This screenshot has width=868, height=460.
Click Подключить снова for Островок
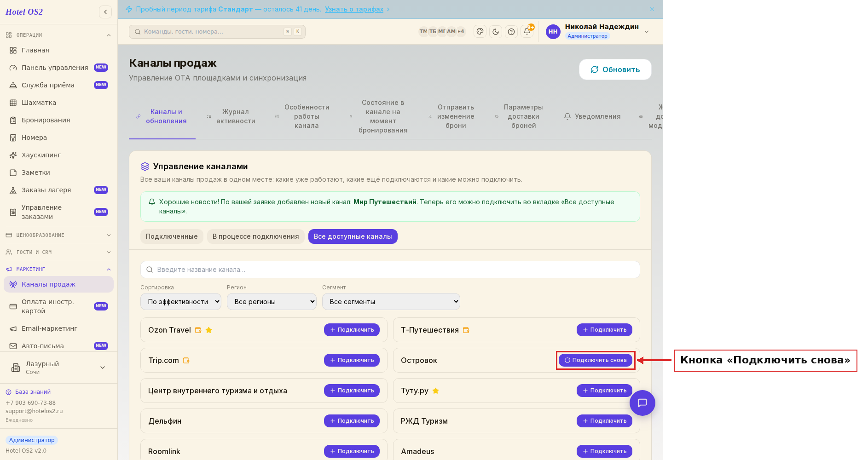[x=596, y=360]
